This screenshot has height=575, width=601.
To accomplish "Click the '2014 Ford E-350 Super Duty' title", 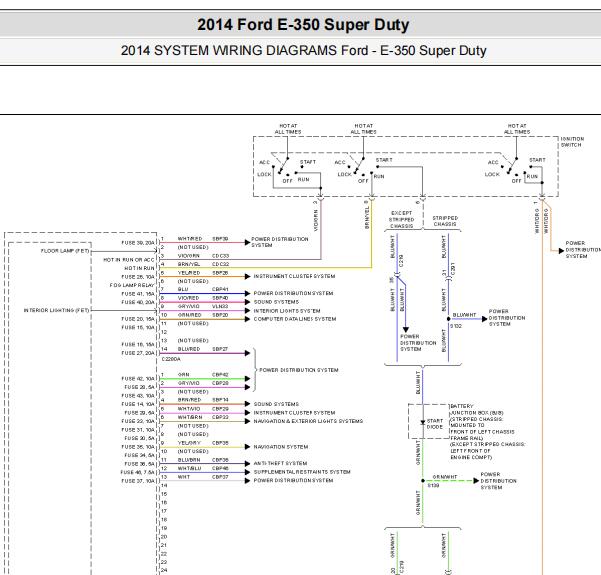I will (303, 25).
